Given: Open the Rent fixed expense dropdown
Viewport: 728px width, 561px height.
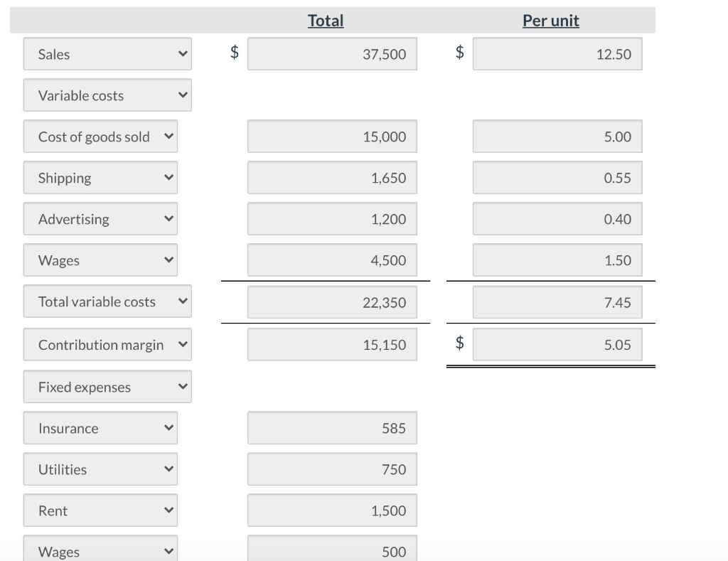Looking at the screenshot, I should 100,510.
